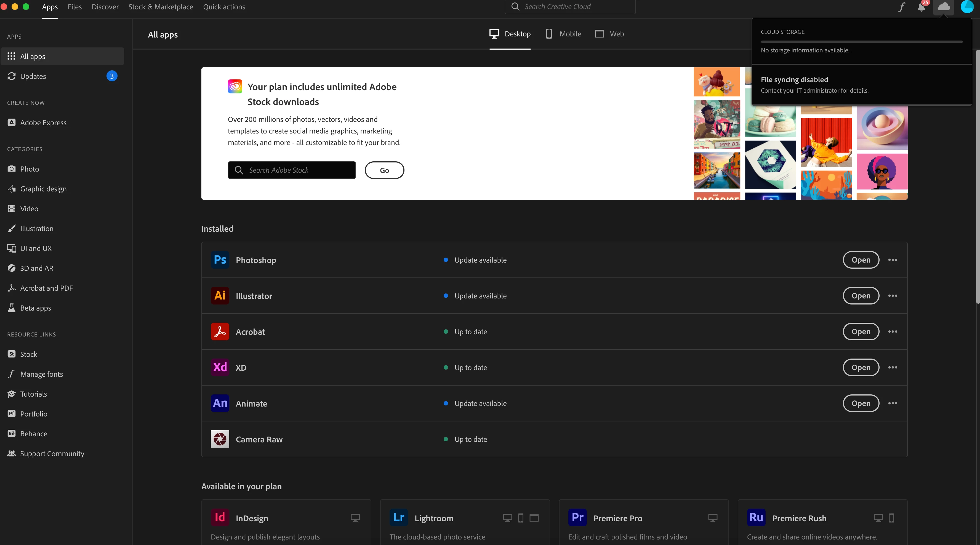Open the Behance resource link
980x545 pixels.
(x=33, y=434)
